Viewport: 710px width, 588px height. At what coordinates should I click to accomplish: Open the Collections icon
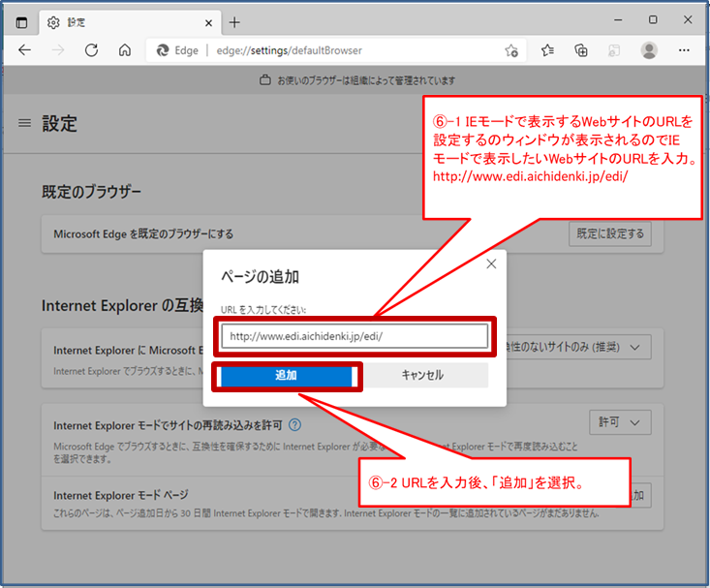[x=580, y=50]
